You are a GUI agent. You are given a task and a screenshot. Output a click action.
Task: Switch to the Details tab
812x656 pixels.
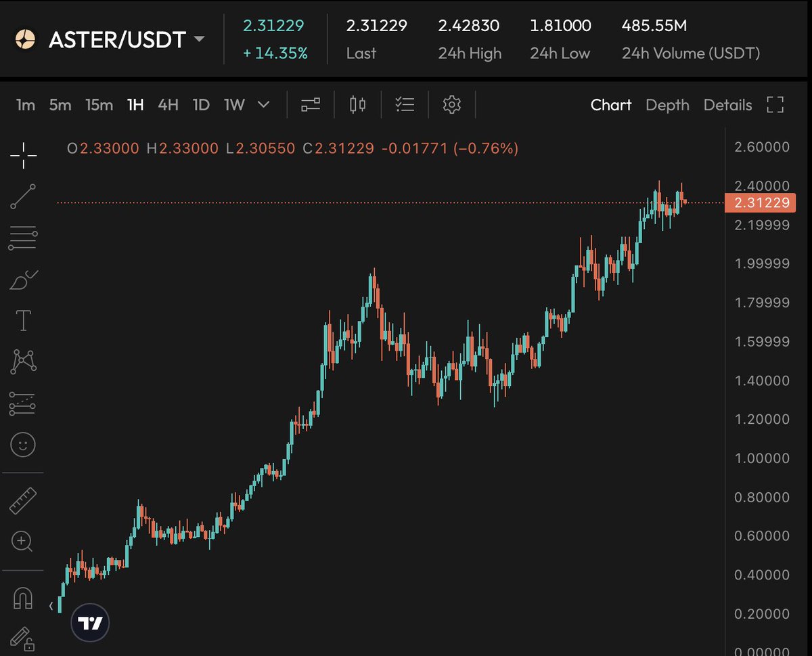pyautogui.click(x=727, y=105)
